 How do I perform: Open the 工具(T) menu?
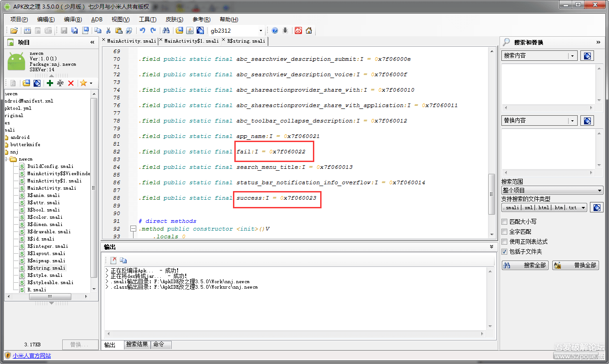coord(148,20)
